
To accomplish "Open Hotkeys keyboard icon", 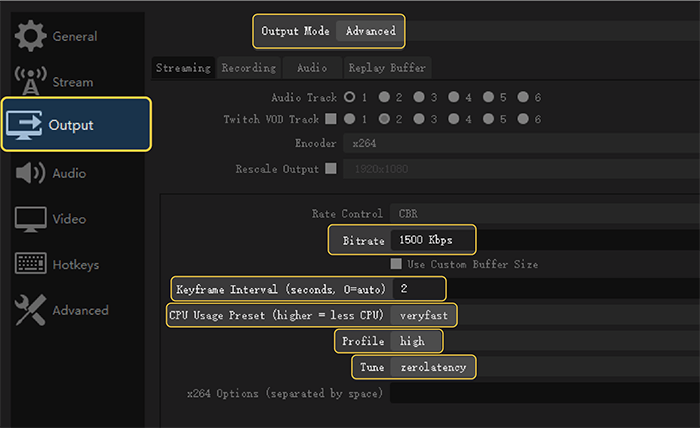I will tap(30, 265).
